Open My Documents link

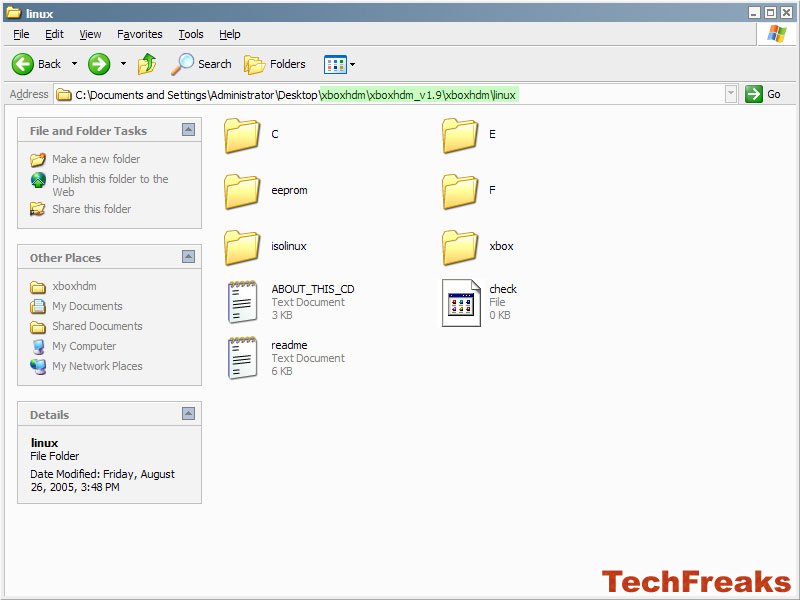coord(87,306)
